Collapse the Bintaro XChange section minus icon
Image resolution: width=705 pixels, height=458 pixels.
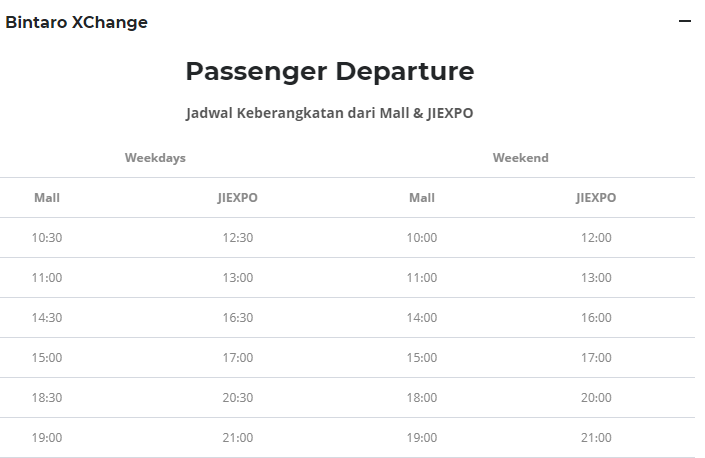(684, 22)
